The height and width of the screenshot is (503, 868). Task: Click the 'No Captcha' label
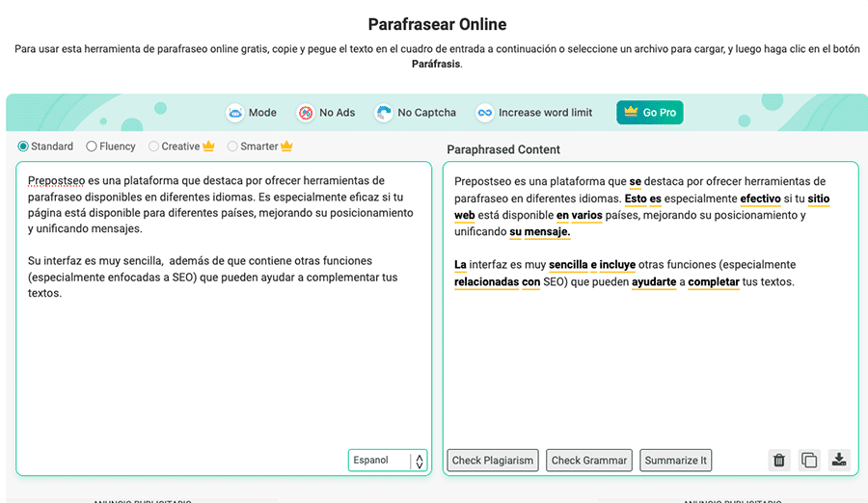427,113
